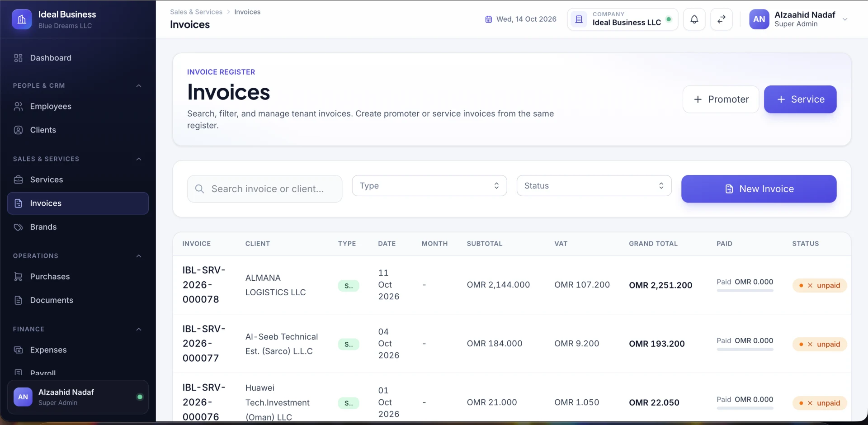
Task: Click the Clients person icon
Action: click(x=18, y=130)
